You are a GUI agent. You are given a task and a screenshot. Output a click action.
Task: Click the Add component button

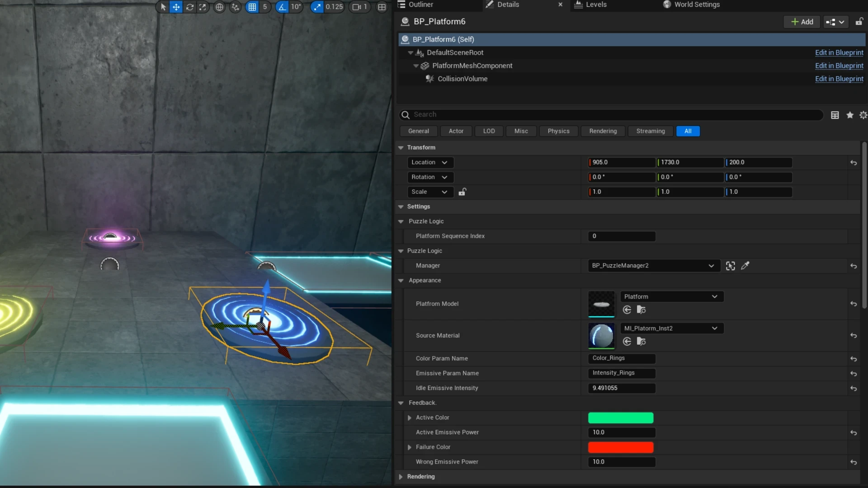(x=802, y=22)
